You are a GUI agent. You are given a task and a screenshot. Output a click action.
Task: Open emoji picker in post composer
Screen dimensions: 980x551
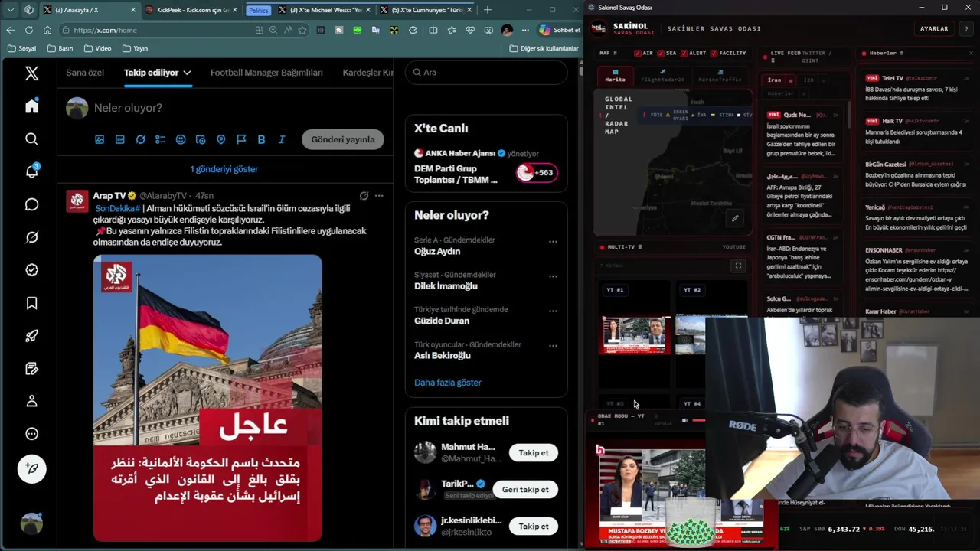(x=181, y=139)
